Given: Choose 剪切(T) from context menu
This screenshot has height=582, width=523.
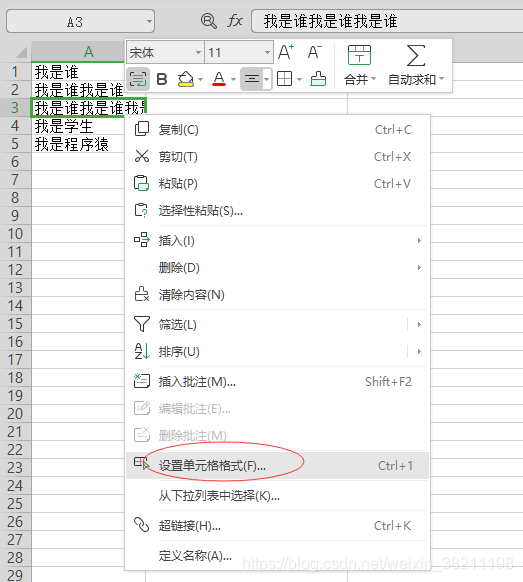Looking at the screenshot, I should [277, 157].
